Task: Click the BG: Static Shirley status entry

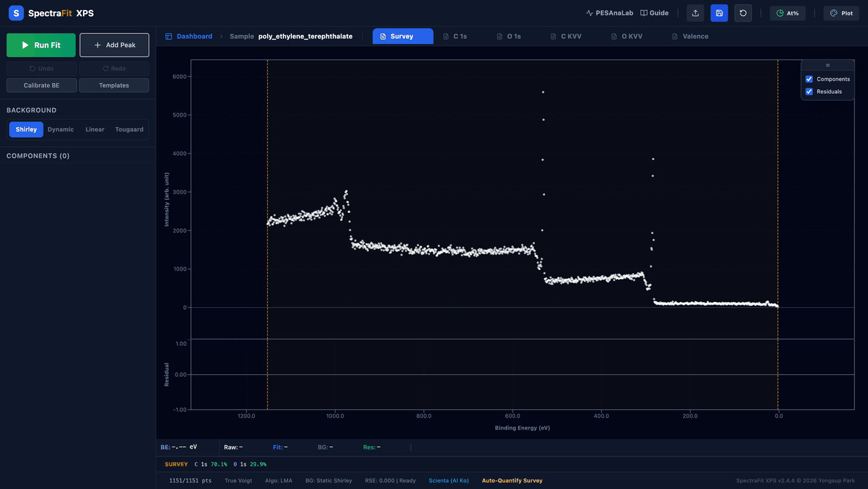Action: point(329,481)
